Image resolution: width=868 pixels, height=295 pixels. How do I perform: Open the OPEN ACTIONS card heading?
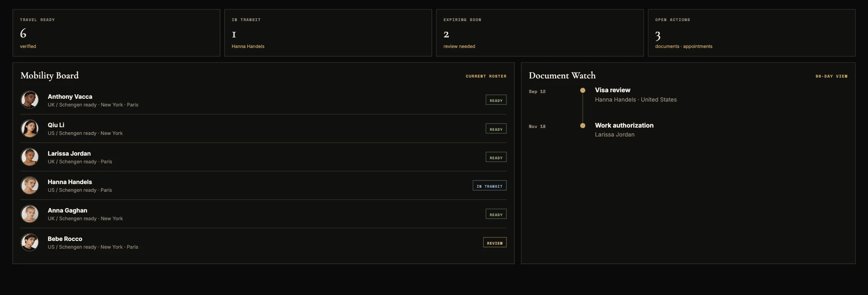(673, 20)
